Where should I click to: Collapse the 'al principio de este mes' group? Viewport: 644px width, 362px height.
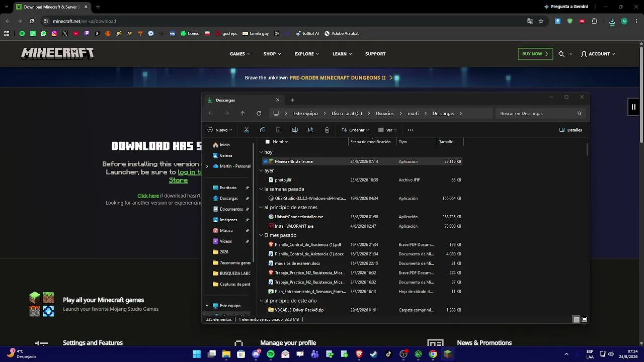(x=261, y=207)
